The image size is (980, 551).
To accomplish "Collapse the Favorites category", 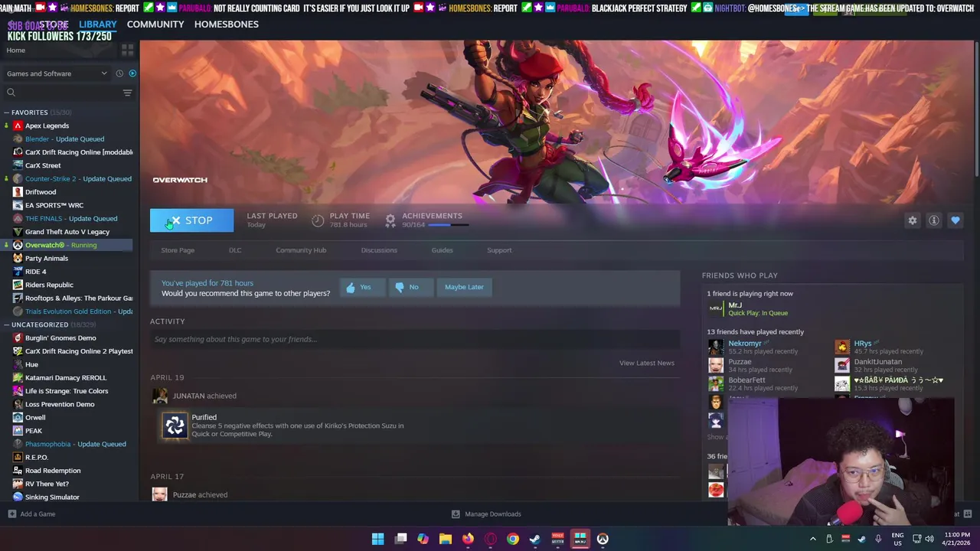I will click(6, 112).
